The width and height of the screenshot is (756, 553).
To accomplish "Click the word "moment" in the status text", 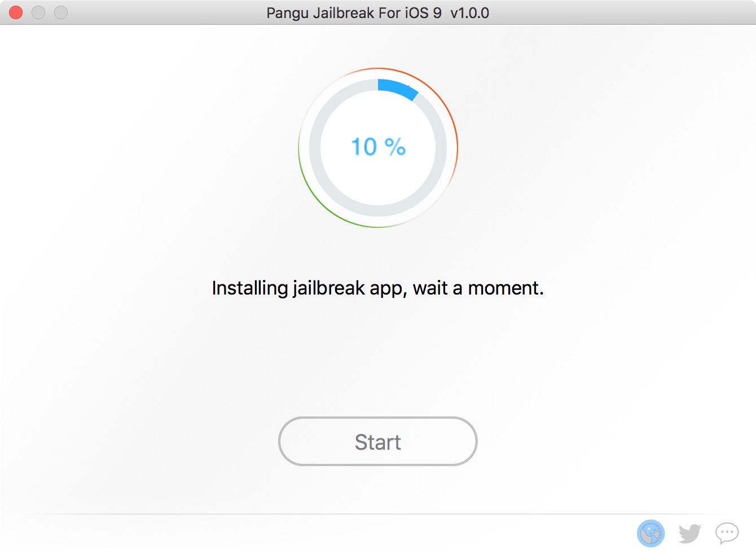I will point(505,288).
